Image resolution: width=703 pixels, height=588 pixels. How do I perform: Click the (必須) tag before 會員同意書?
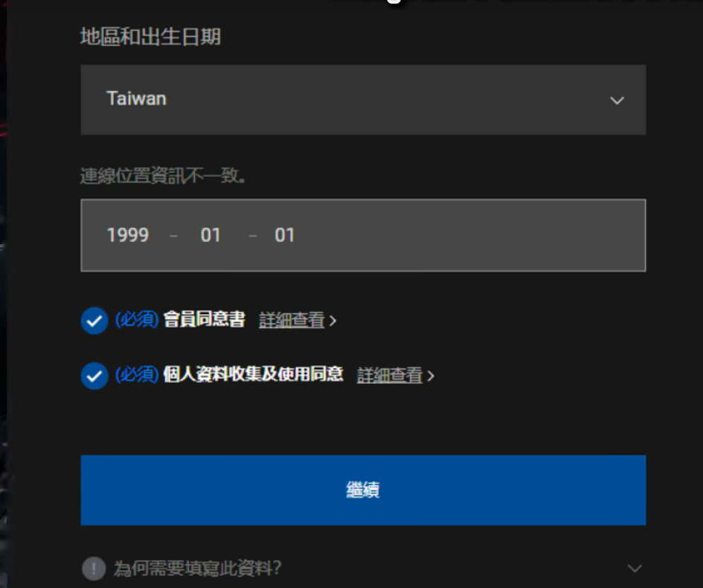coord(137,319)
